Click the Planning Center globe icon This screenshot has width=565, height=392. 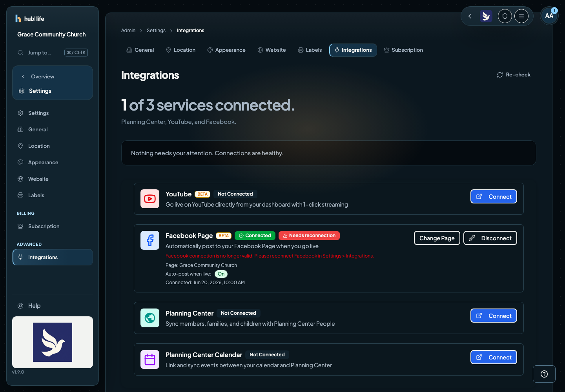coord(150,318)
